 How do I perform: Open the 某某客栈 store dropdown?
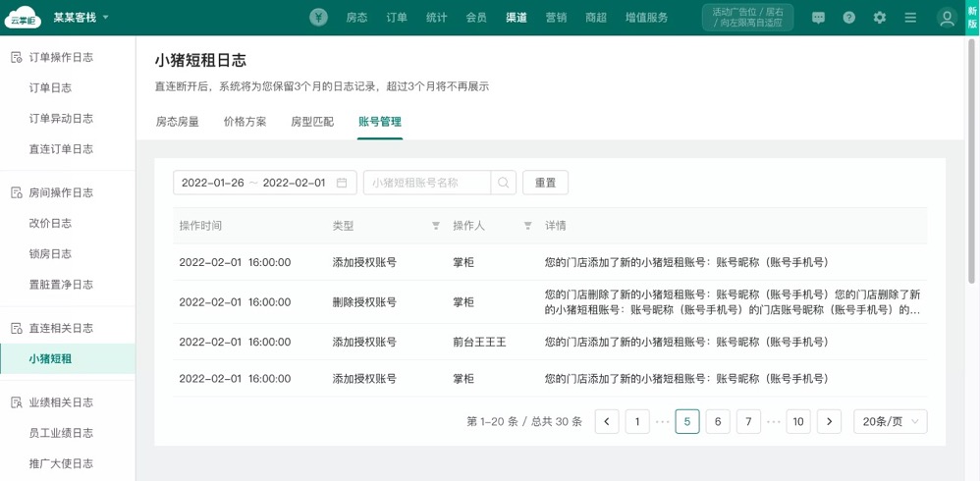[82, 18]
